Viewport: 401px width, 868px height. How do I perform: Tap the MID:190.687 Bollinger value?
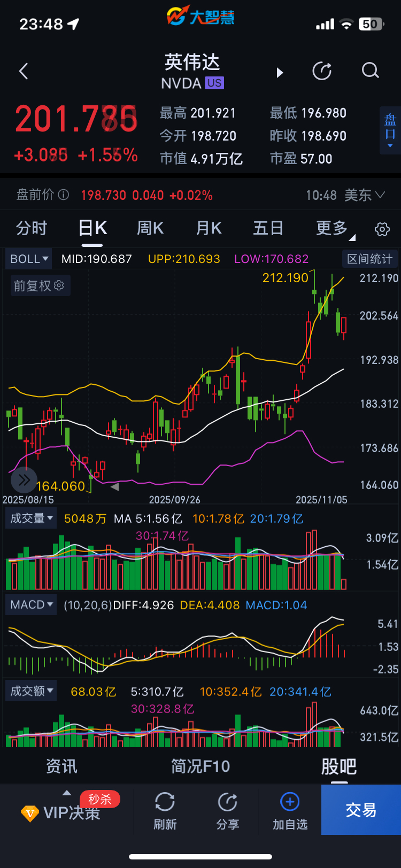point(97,259)
